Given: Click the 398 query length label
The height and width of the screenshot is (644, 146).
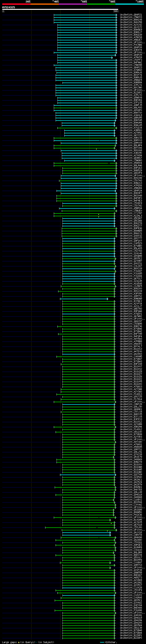Looking at the screenshot, I should tap(115, 11).
